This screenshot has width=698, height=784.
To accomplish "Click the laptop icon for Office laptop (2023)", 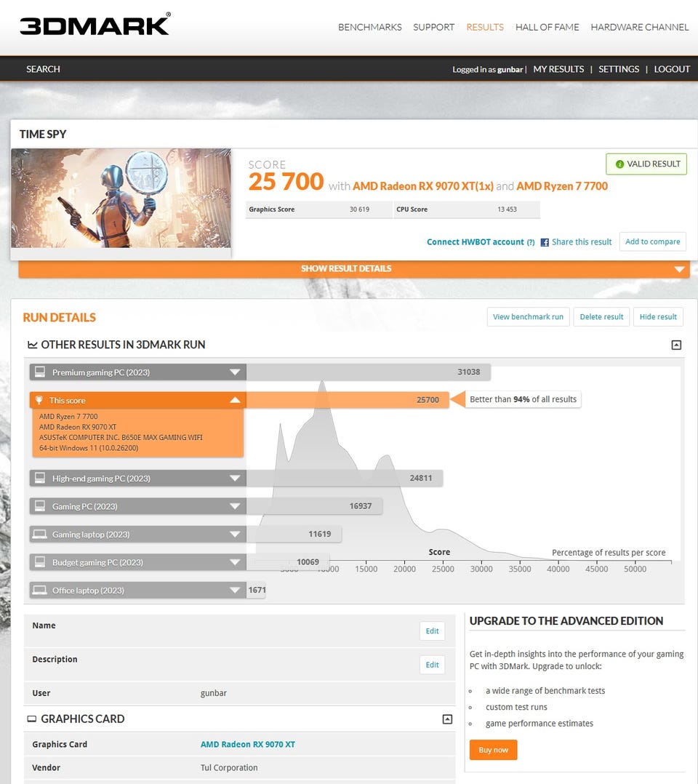I will pos(40,590).
